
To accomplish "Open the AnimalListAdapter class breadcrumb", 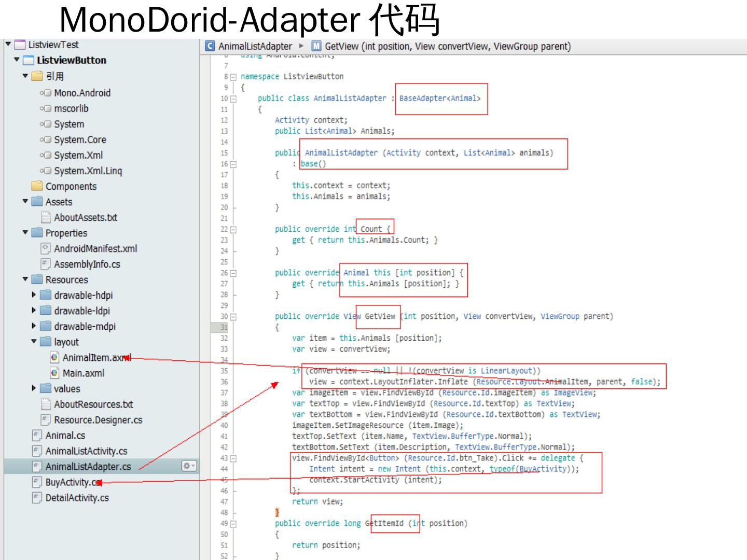I will [x=255, y=46].
